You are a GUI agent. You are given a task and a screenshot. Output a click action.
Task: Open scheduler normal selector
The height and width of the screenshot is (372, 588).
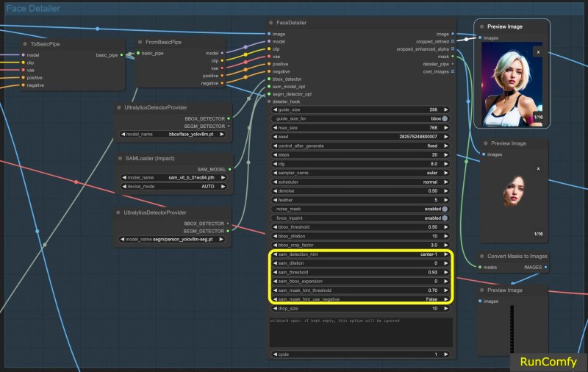(360, 182)
